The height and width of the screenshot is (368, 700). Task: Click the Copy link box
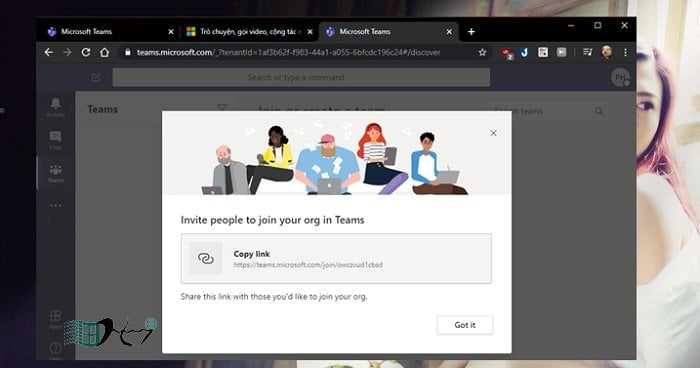point(336,259)
